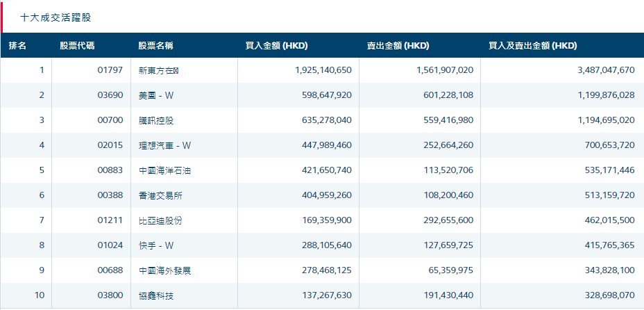The height and width of the screenshot is (310, 644).
Task: Click total amount 3,487,047,670
Action: (x=607, y=70)
